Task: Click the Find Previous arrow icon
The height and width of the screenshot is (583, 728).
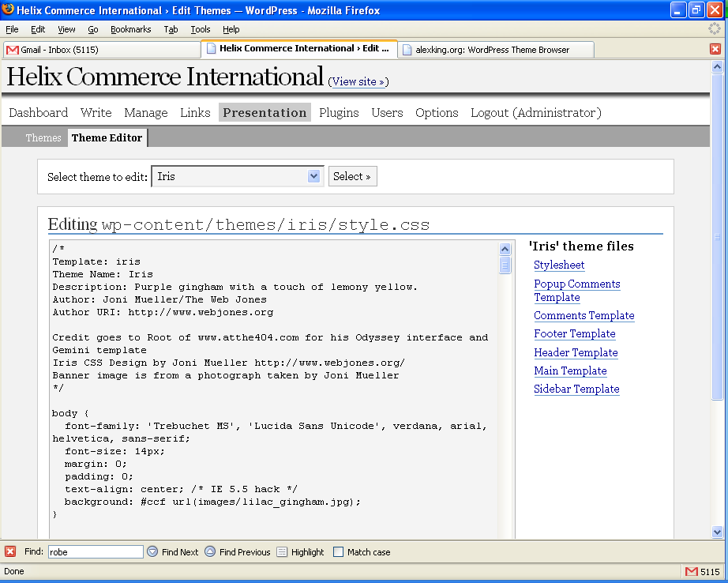Action: tap(210, 551)
